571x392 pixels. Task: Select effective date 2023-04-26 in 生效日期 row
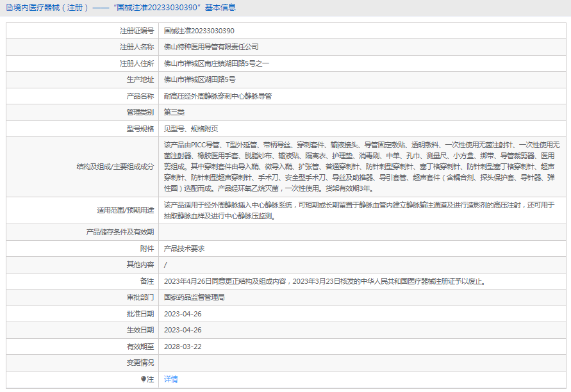tap(183, 330)
